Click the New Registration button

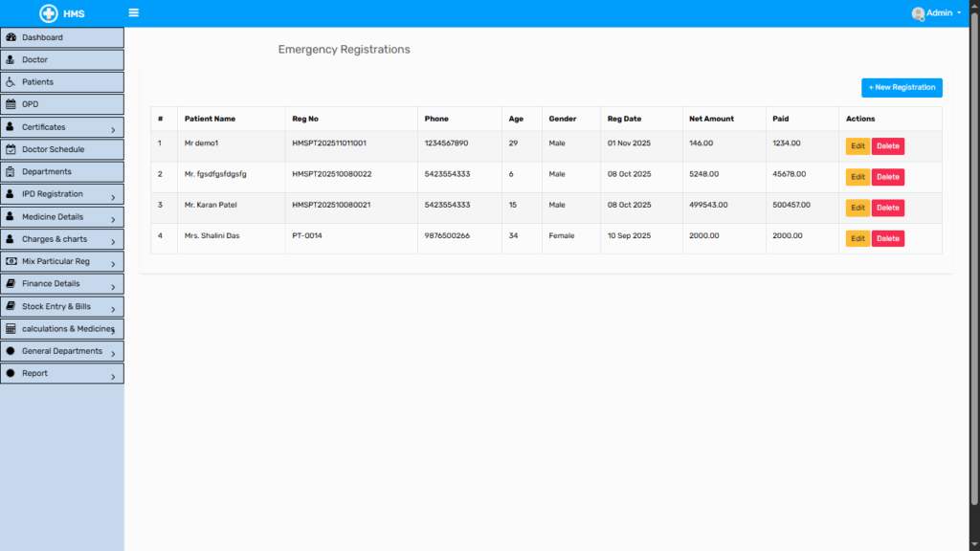coord(902,88)
